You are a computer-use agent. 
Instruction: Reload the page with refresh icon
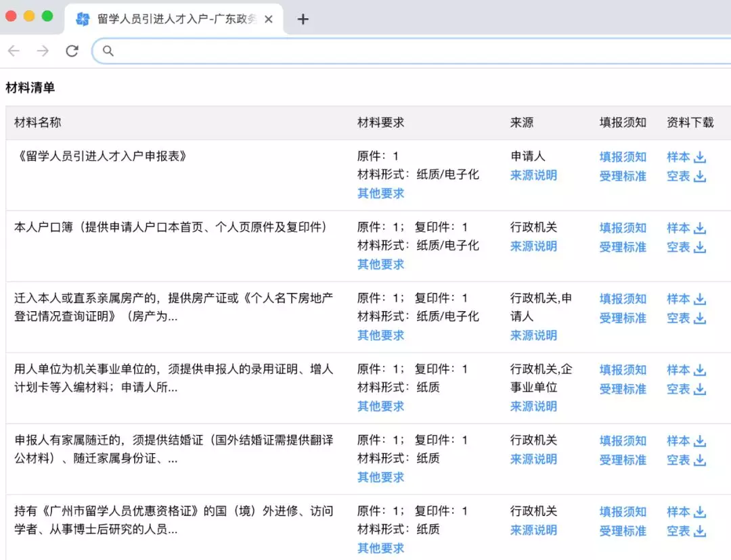[72, 51]
